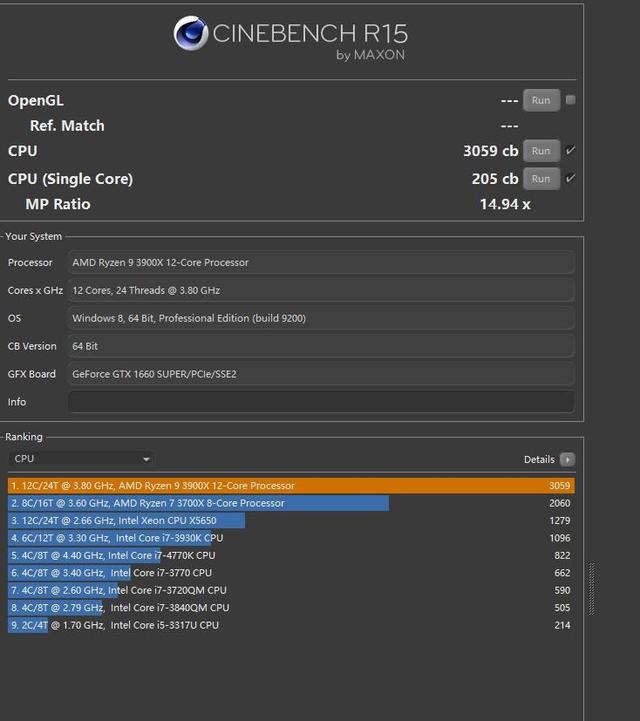This screenshot has height=721, width=640.
Task: Run the CPU multi-core benchmark
Action: click(541, 151)
